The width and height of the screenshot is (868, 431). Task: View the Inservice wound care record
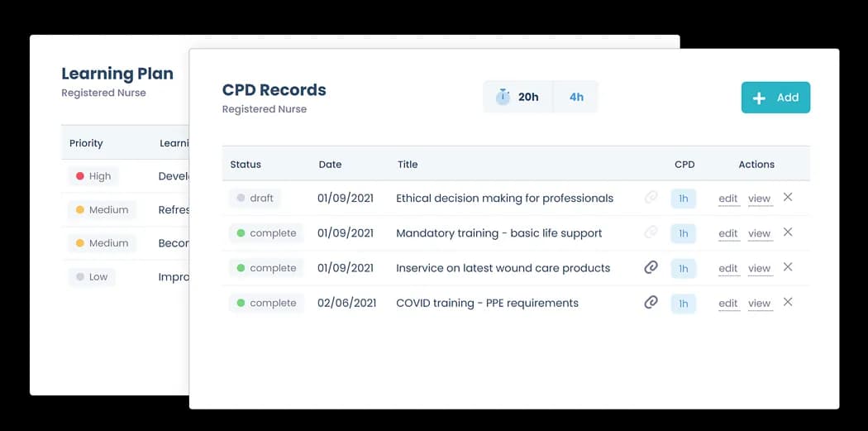(760, 268)
